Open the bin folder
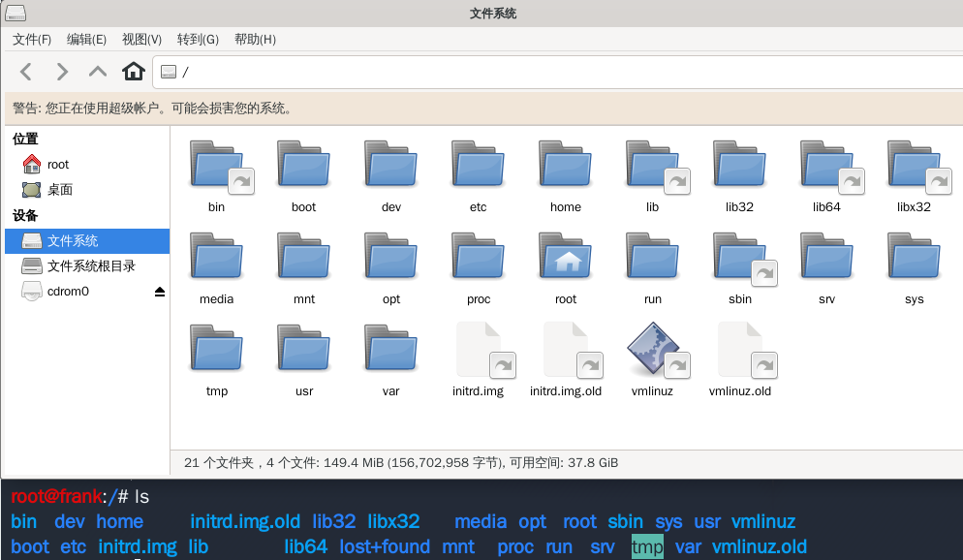Viewport: 963px width, 560px height. pyautogui.click(x=217, y=177)
